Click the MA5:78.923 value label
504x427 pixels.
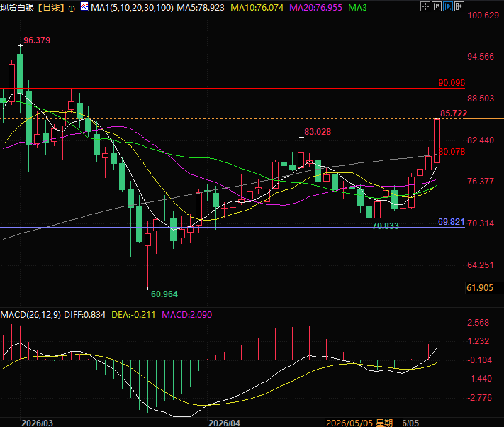[x=201, y=7]
